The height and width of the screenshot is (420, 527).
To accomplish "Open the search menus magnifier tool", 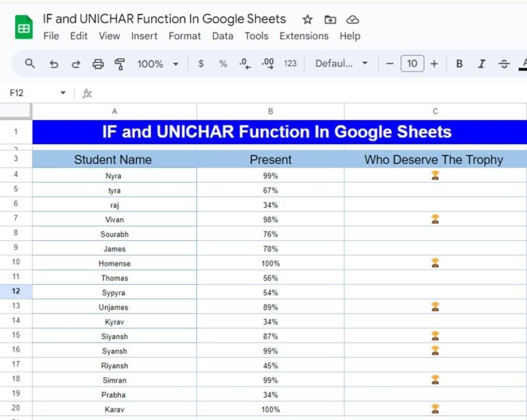I will click(x=30, y=64).
